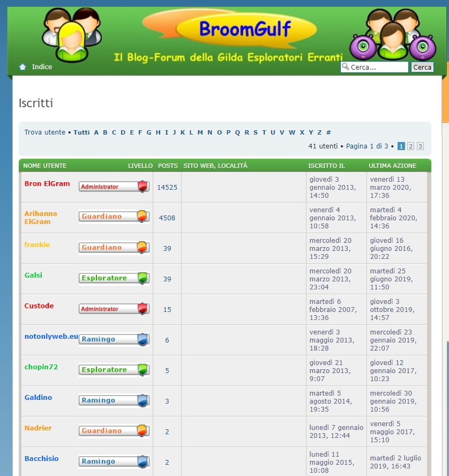Filter members by letter G
449x476 pixels.
tap(149, 132)
